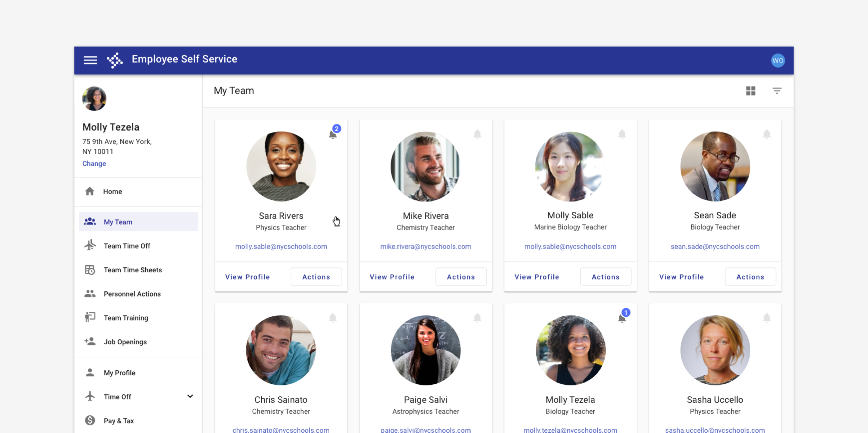Image resolution: width=868 pixels, height=433 pixels.
Task: Open Team Time Off page
Action: pyautogui.click(x=139, y=246)
